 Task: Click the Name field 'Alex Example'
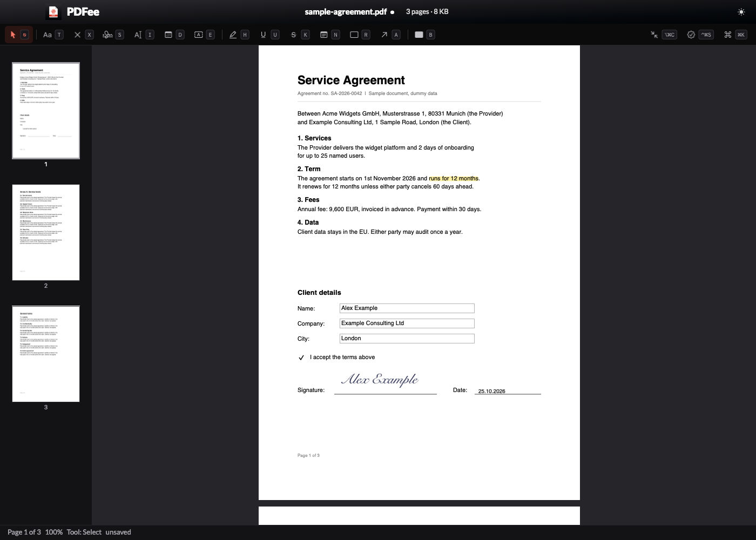tap(407, 308)
